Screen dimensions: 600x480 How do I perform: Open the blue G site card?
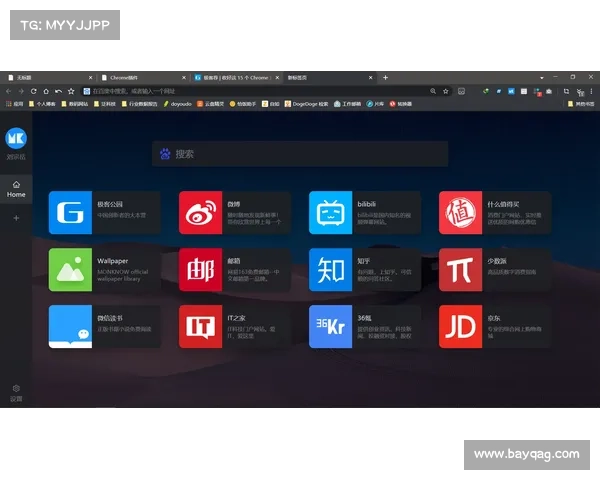click(104, 212)
